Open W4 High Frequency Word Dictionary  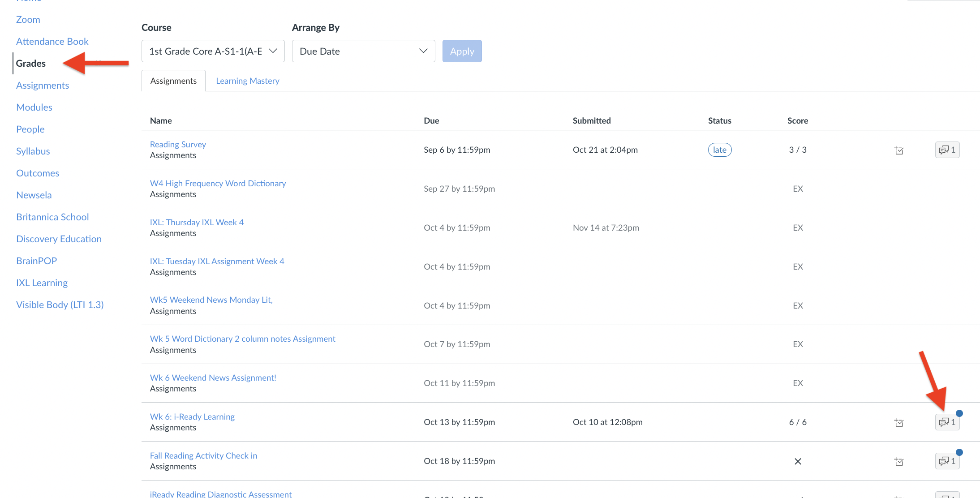(x=218, y=184)
